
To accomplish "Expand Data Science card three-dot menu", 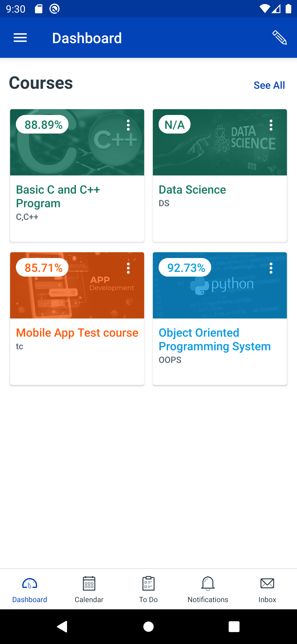I will (x=271, y=125).
